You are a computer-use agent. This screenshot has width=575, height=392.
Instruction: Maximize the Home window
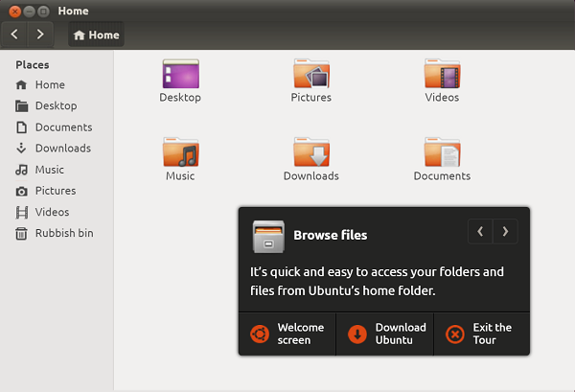44,12
